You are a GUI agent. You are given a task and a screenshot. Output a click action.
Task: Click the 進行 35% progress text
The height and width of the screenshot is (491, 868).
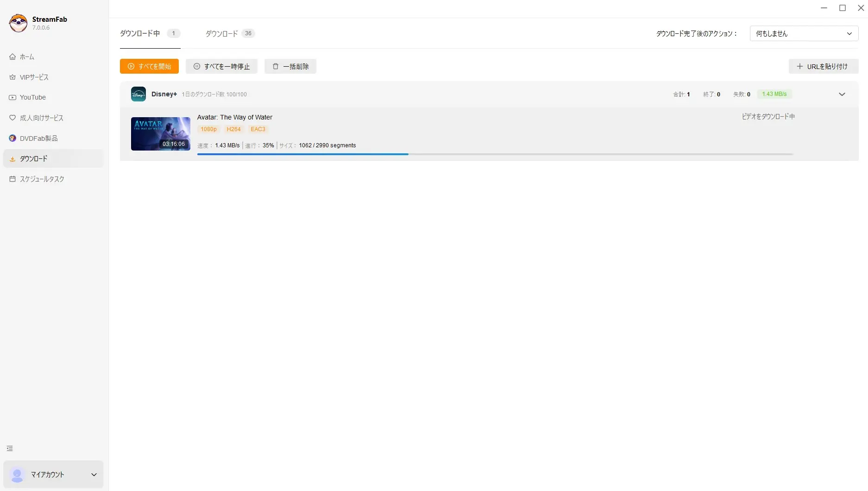pyautogui.click(x=259, y=145)
